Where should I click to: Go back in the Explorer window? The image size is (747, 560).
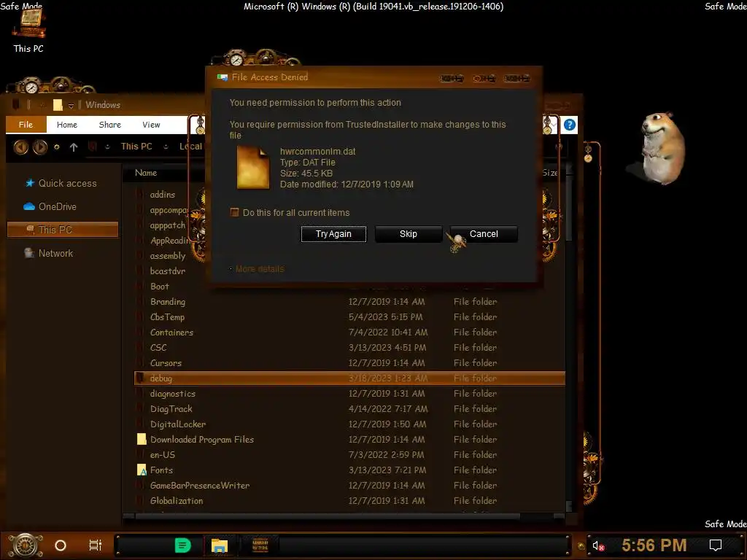(x=20, y=147)
